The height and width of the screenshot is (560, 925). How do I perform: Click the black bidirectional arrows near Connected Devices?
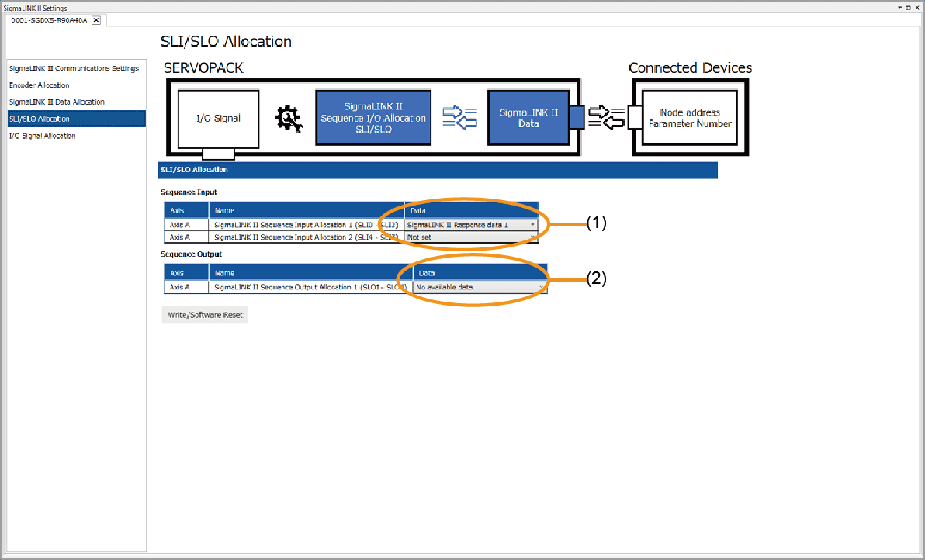606,117
